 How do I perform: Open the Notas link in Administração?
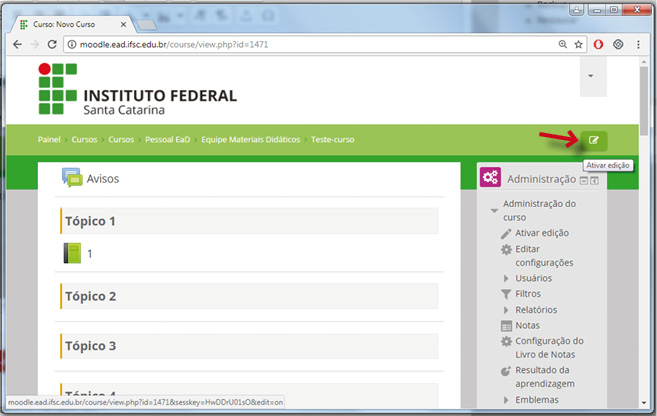[x=527, y=325]
